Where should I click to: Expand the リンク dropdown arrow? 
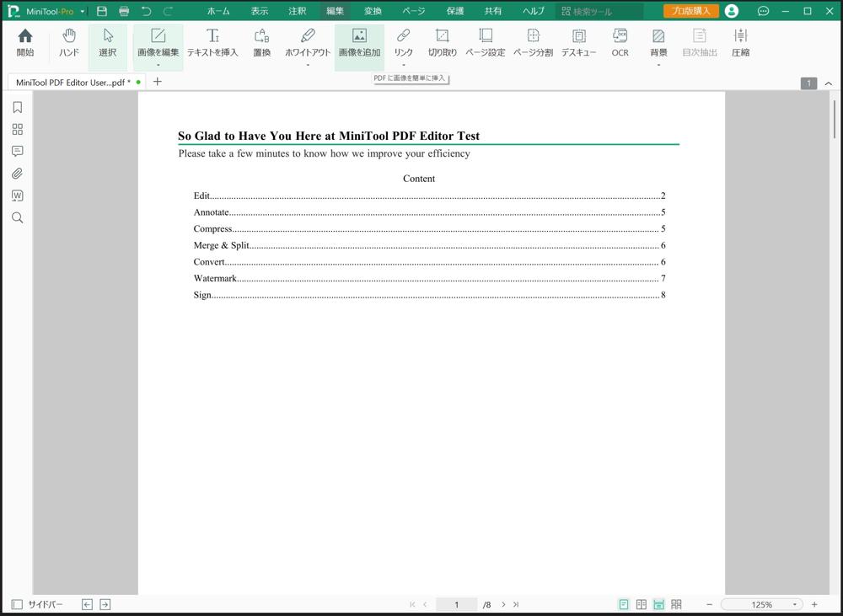pos(403,66)
